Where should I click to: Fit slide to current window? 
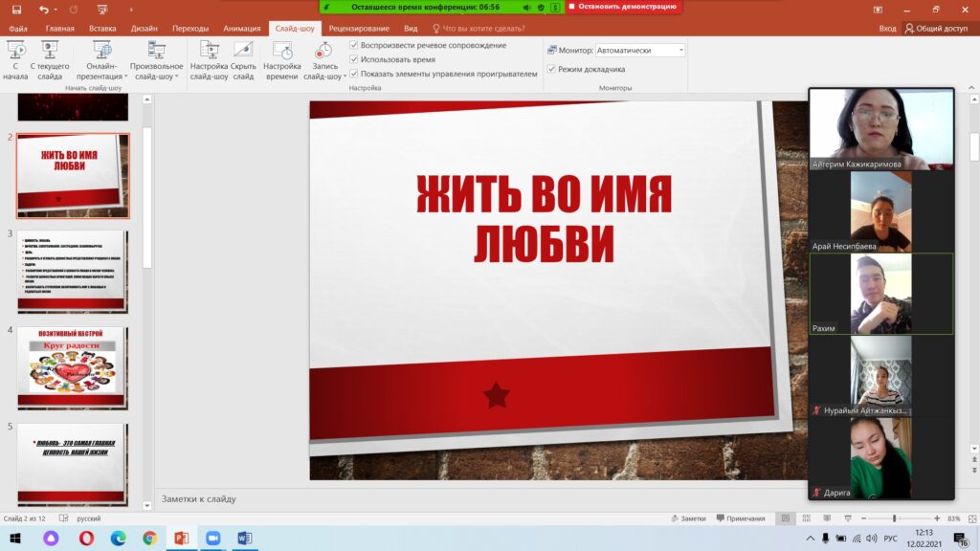pyautogui.click(x=972, y=518)
